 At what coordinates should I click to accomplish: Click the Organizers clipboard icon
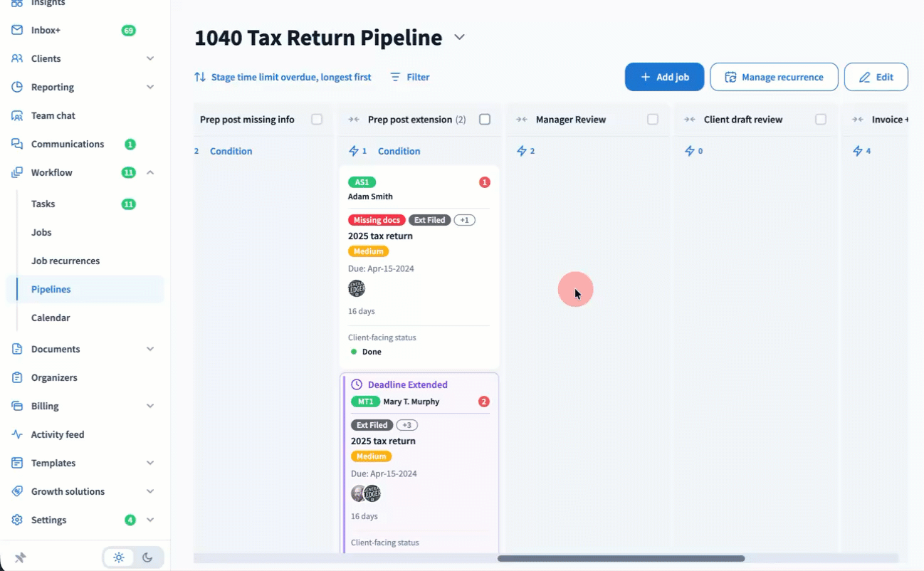coord(17,377)
